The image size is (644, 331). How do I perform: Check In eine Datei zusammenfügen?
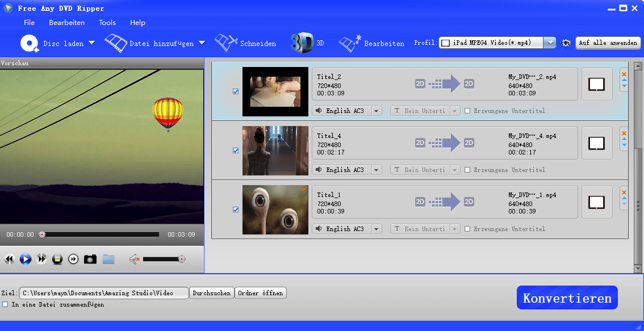[5, 304]
